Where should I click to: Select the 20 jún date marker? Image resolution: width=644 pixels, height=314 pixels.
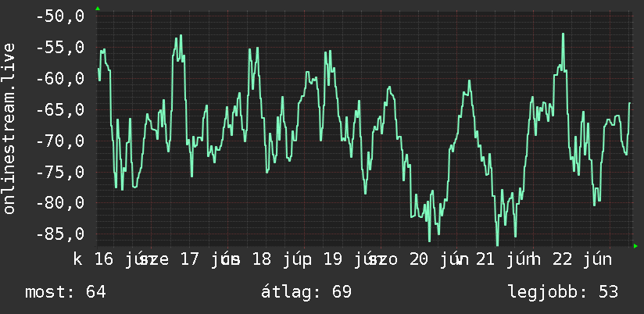coord(439,260)
